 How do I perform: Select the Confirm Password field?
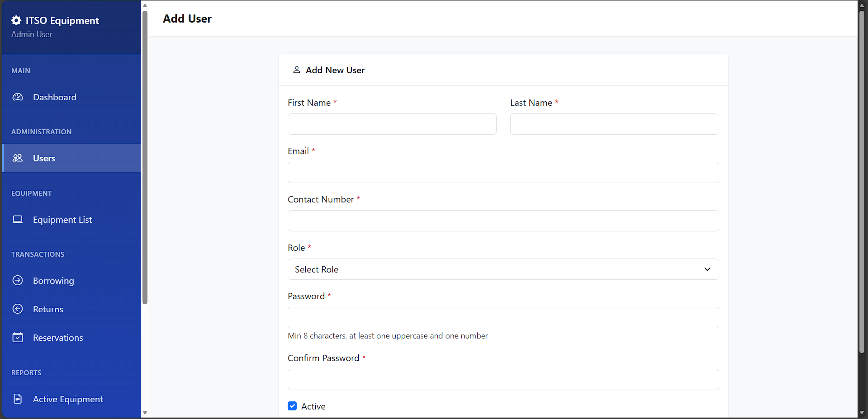503,380
